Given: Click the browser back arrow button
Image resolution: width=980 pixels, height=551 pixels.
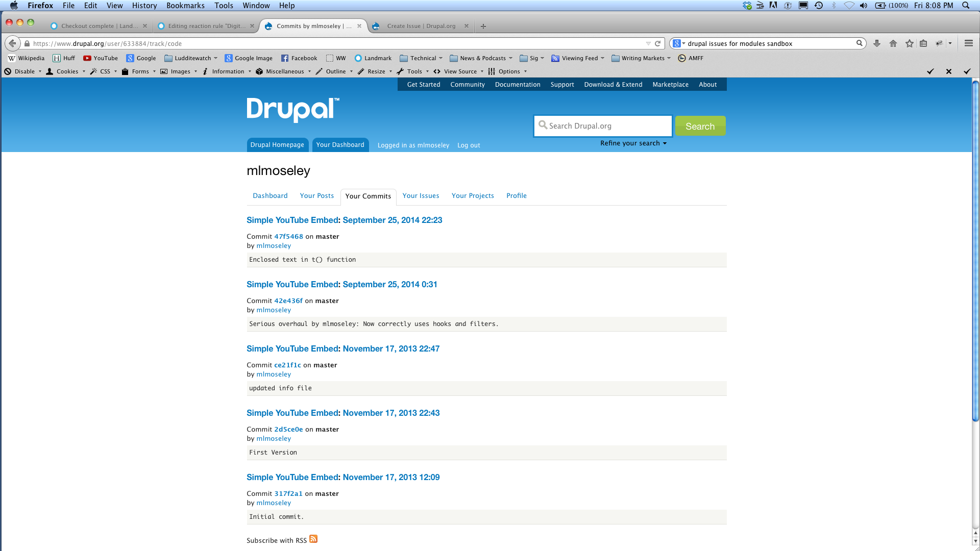Looking at the screenshot, I should point(13,43).
